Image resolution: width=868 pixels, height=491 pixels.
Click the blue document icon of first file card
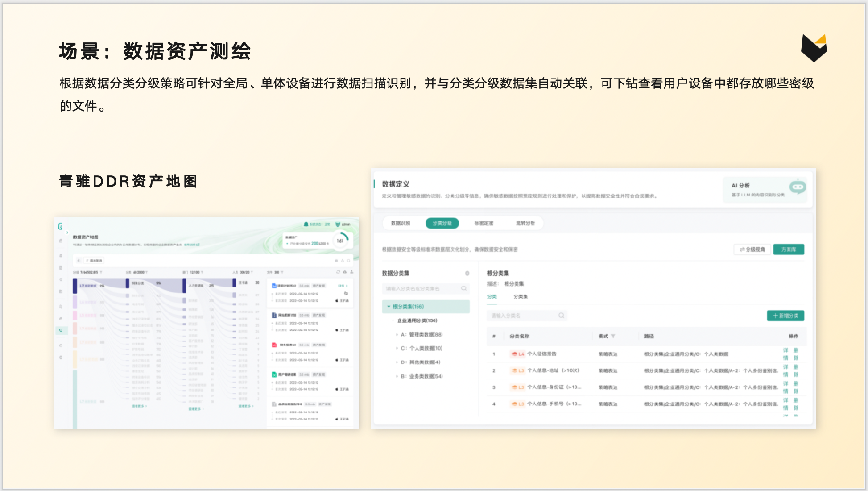tap(274, 286)
